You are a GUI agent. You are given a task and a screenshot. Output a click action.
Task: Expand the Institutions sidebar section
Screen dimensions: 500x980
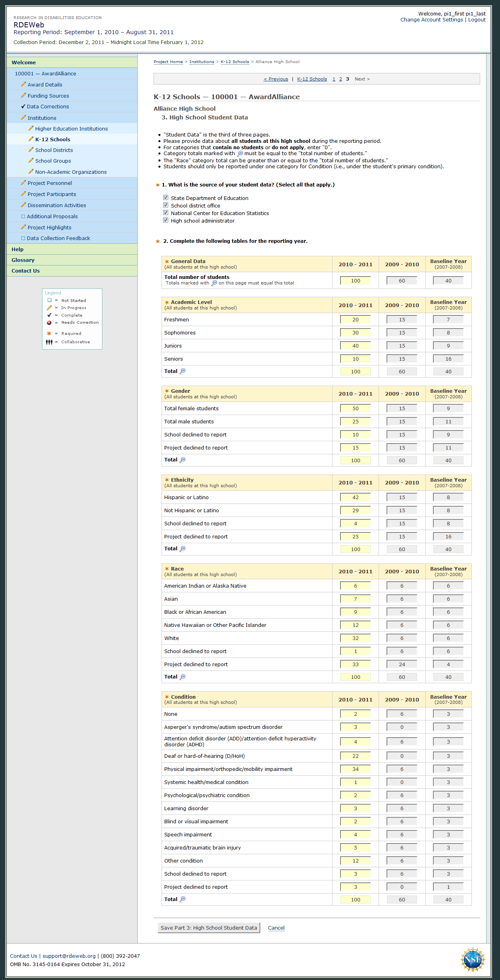click(42, 118)
